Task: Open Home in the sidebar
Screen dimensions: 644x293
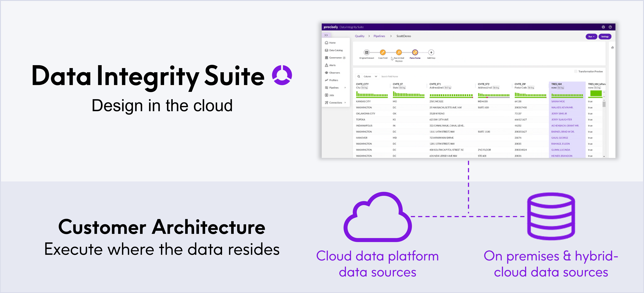Action: point(330,43)
